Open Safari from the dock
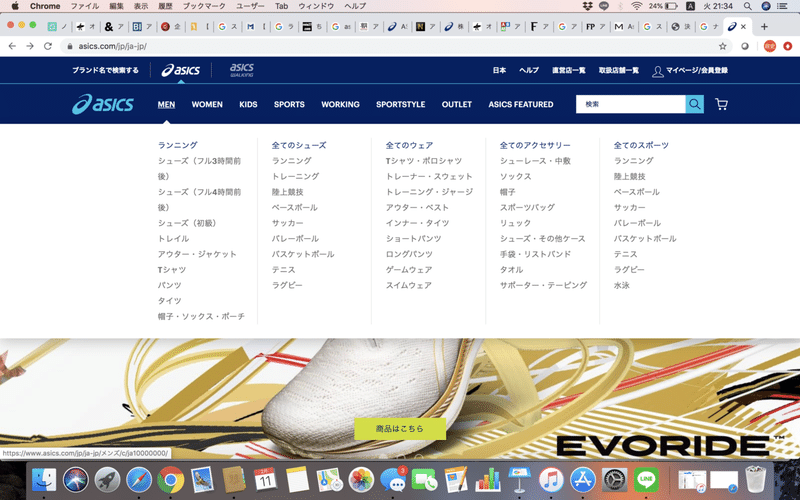 pyautogui.click(x=139, y=480)
